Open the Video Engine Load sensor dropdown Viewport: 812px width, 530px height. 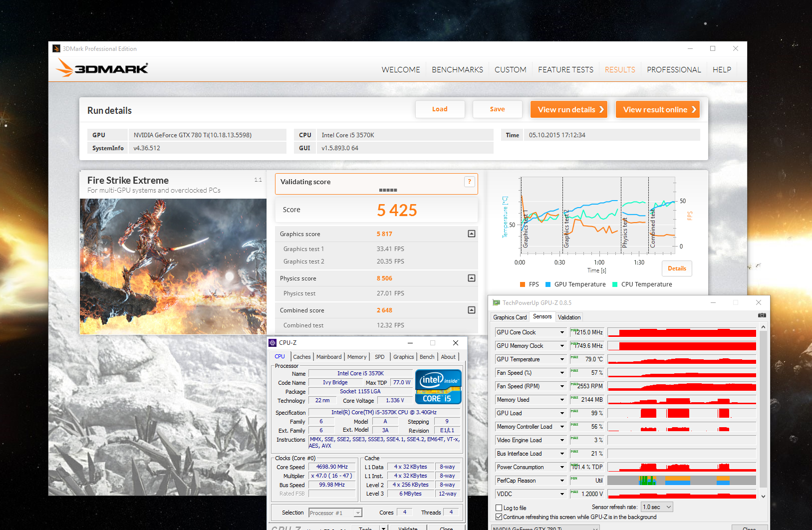click(562, 440)
